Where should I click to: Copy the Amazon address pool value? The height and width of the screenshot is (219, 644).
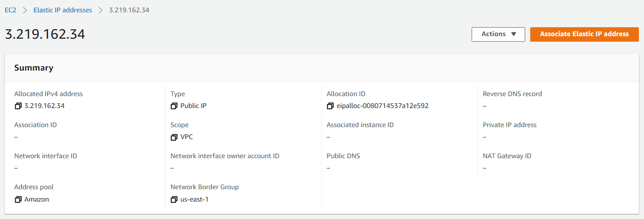click(x=18, y=199)
